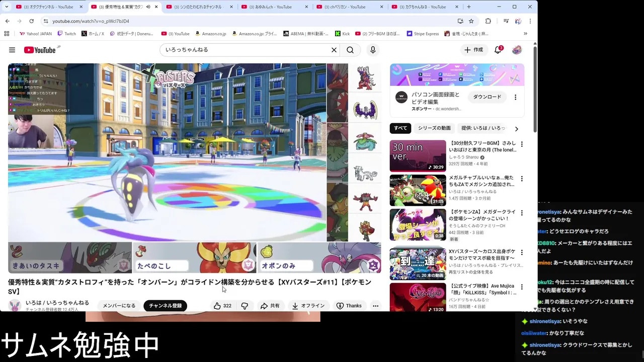
Task: Open Kick bookmark
Action: click(x=342, y=34)
